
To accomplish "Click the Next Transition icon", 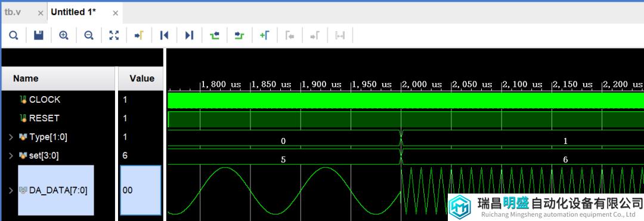I will pyautogui.click(x=240, y=36).
